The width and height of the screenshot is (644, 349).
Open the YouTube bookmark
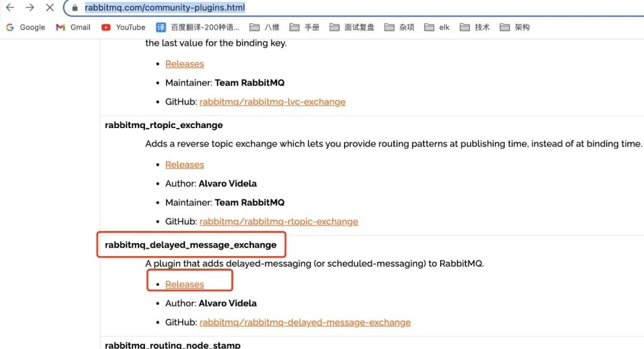[x=123, y=27]
